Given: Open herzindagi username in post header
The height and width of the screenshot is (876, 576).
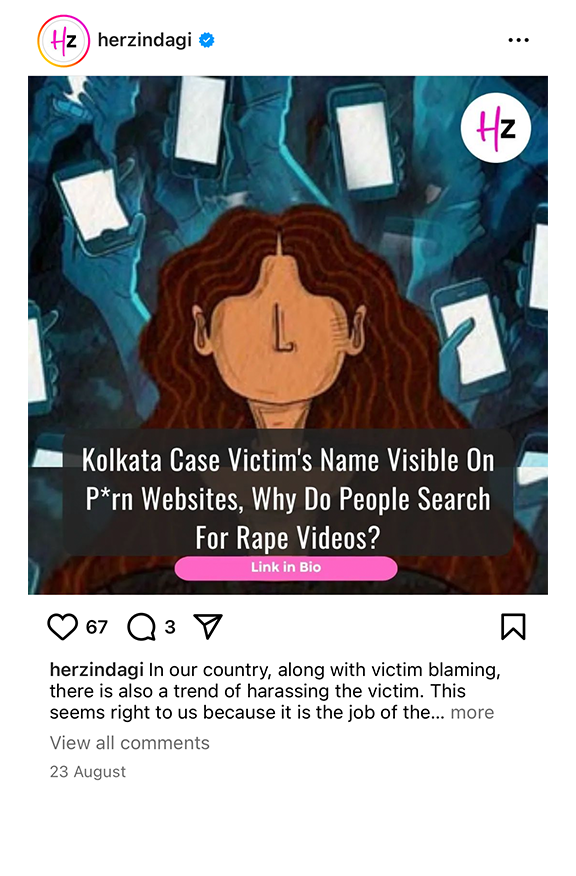Looking at the screenshot, I should click(145, 40).
